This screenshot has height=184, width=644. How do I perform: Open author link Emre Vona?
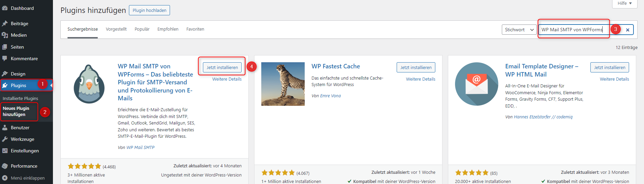[x=330, y=96]
